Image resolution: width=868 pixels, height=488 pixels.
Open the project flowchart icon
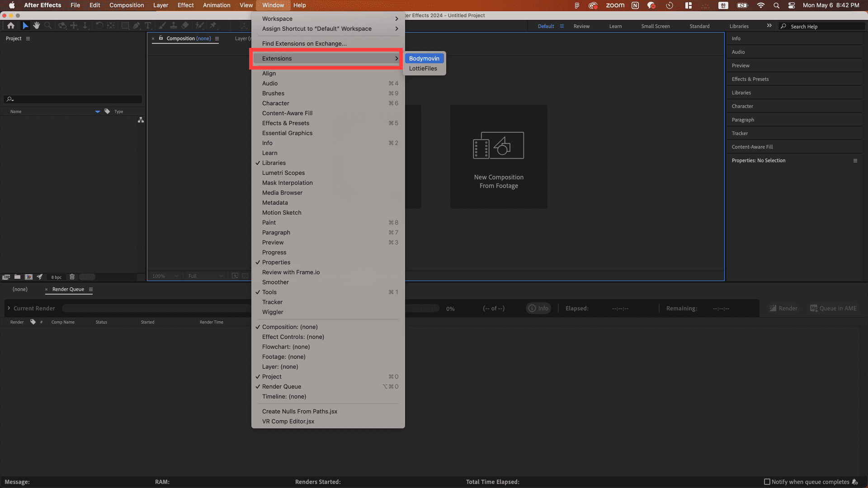pyautogui.click(x=141, y=120)
